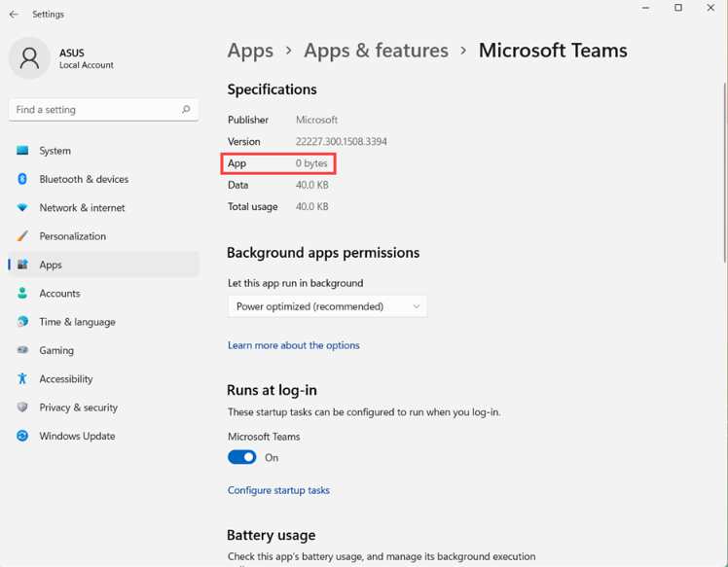Expand the Power optimized background dropdown
Viewport: 728px width, 567px height.
tap(327, 306)
